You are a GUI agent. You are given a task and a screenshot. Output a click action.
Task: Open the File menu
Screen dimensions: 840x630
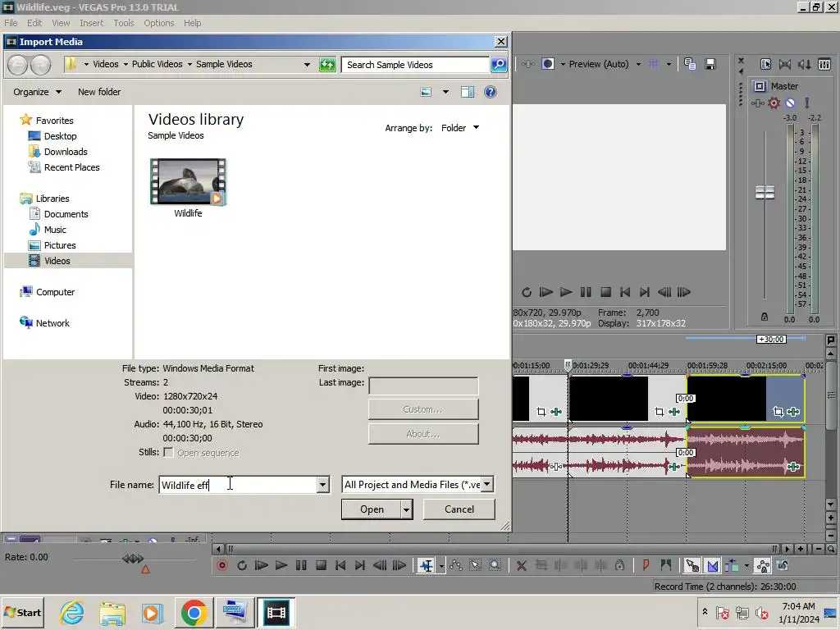[11, 23]
